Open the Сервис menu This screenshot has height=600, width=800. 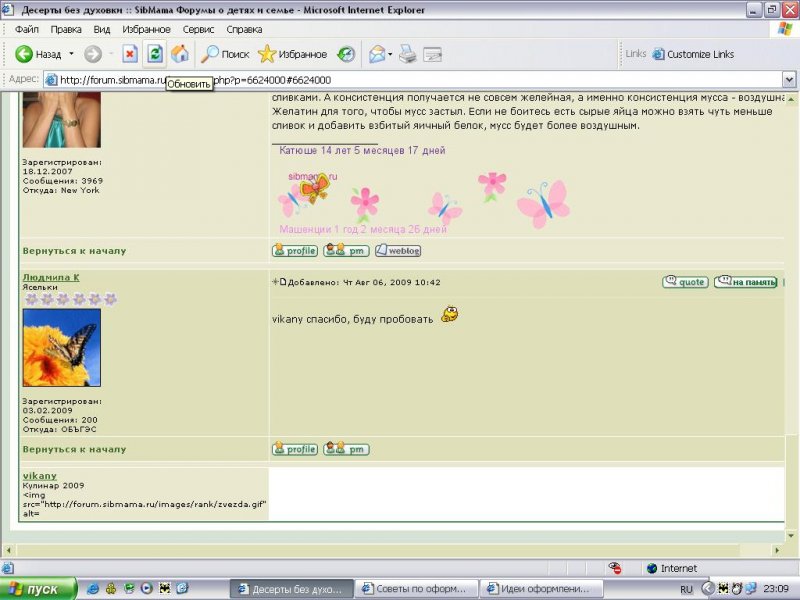(x=198, y=30)
